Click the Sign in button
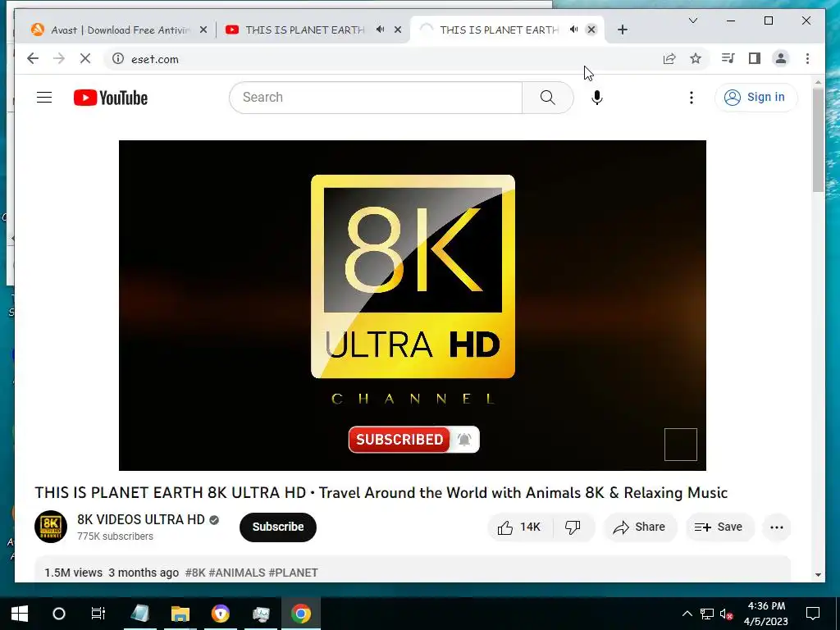 point(756,97)
